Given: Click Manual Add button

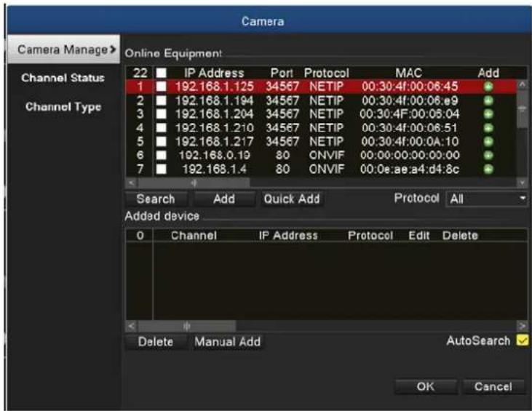Looking at the screenshot, I should (228, 341).
